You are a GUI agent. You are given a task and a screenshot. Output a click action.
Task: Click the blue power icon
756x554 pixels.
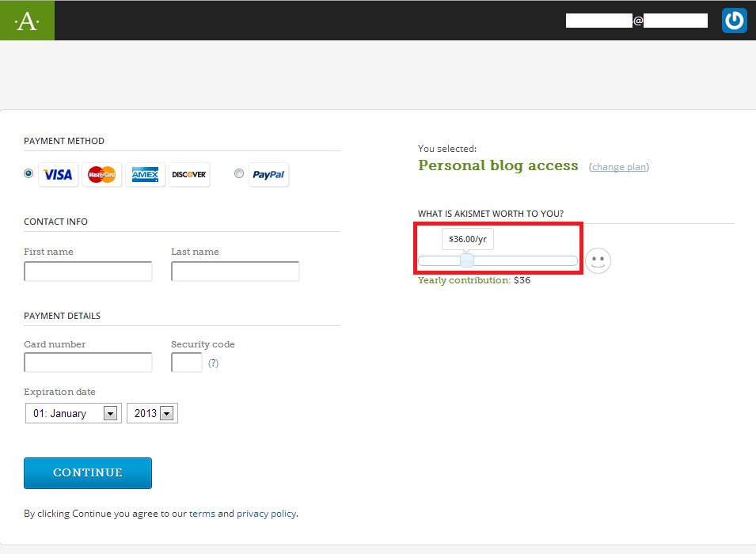coord(734,21)
